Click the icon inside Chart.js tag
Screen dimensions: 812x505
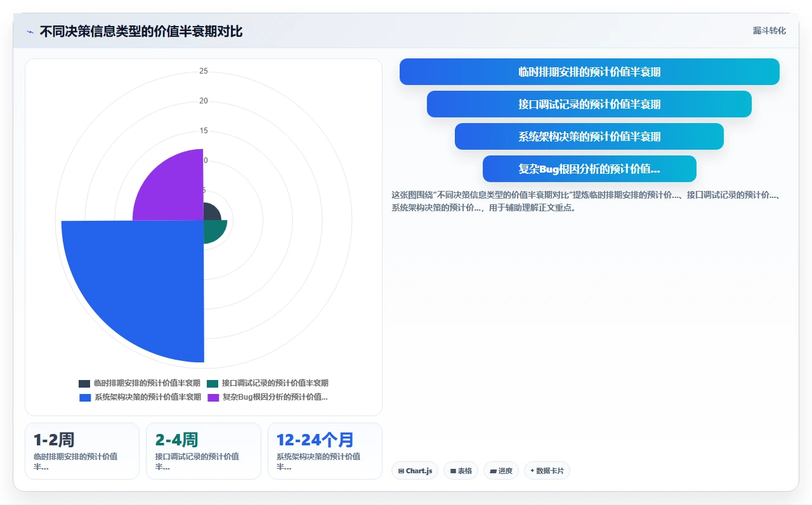401,471
